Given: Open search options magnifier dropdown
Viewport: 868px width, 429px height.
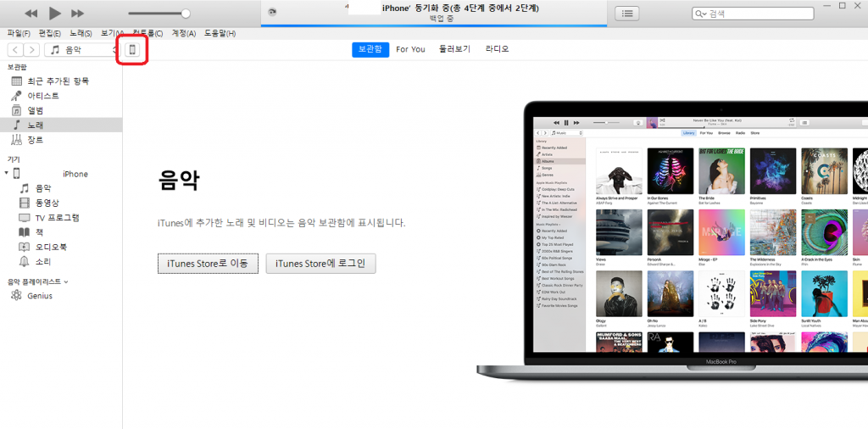Looking at the screenshot, I should tap(701, 14).
